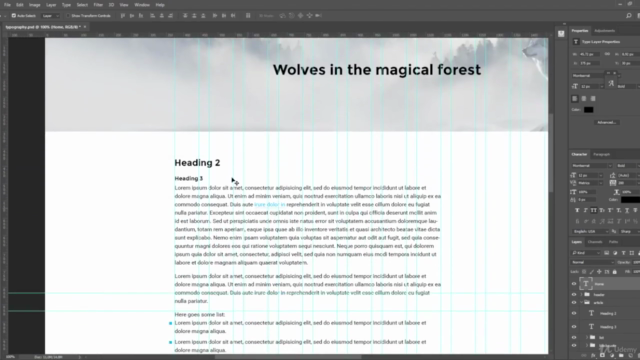Left align text in Properties panel

[575, 98]
